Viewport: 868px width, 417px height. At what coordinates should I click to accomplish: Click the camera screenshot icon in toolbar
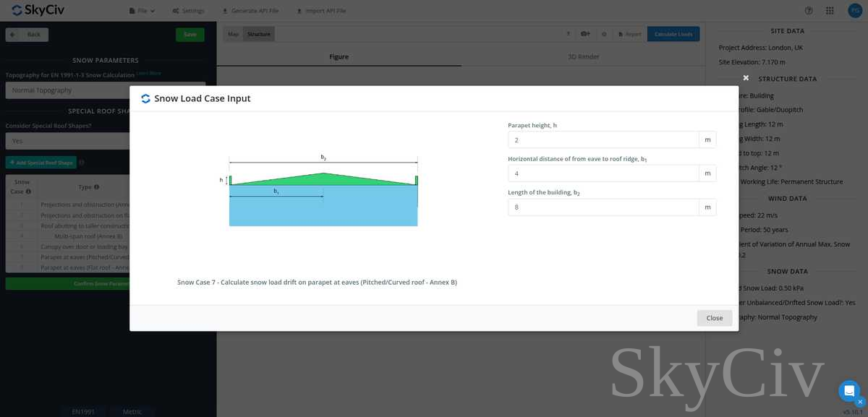586,34
